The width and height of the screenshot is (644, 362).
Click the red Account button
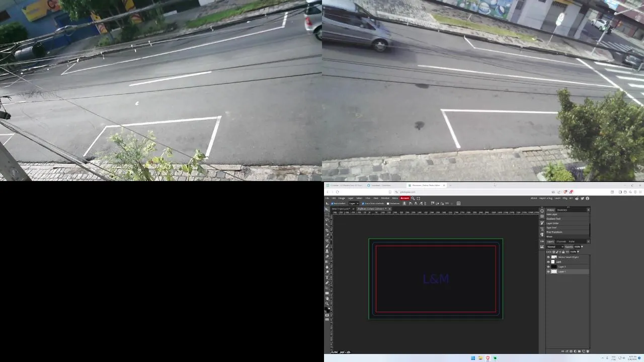tap(405, 198)
